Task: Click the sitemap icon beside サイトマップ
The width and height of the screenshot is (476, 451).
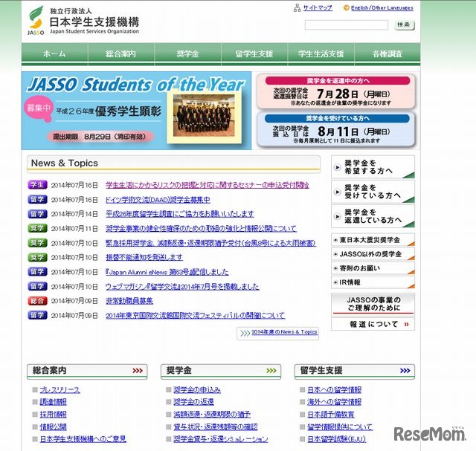Action: coord(297,8)
